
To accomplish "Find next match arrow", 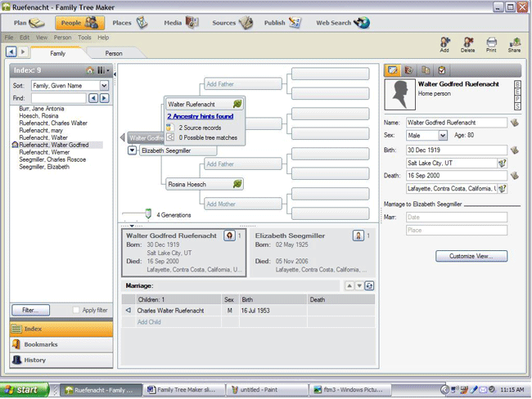I will pyautogui.click(x=105, y=98).
